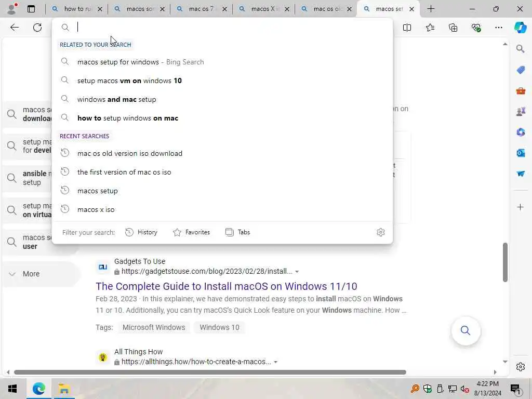Open the sidebar Tools briefcase icon
The height and width of the screenshot is (399, 532).
pyautogui.click(x=521, y=90)
